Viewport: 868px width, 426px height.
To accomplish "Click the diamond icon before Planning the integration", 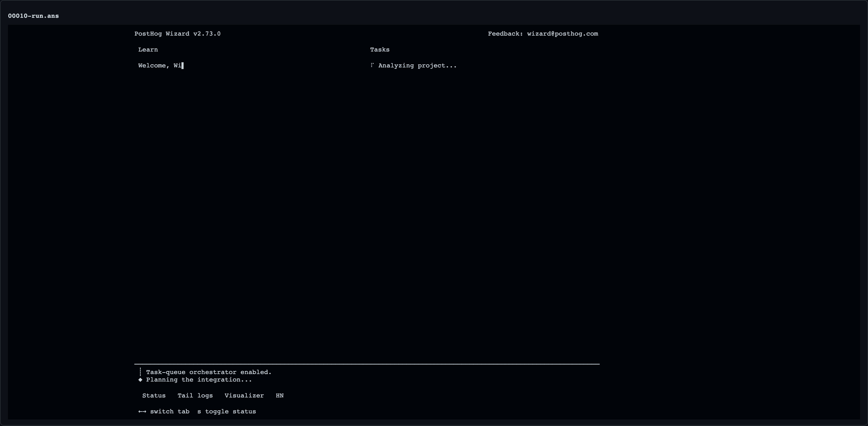I will point(140,380).
